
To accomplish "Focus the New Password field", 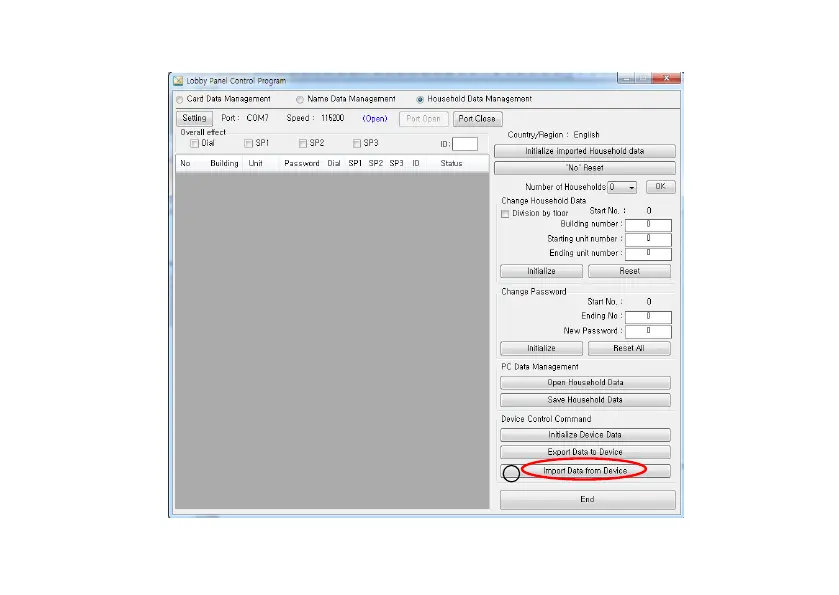I will [648, 331].
